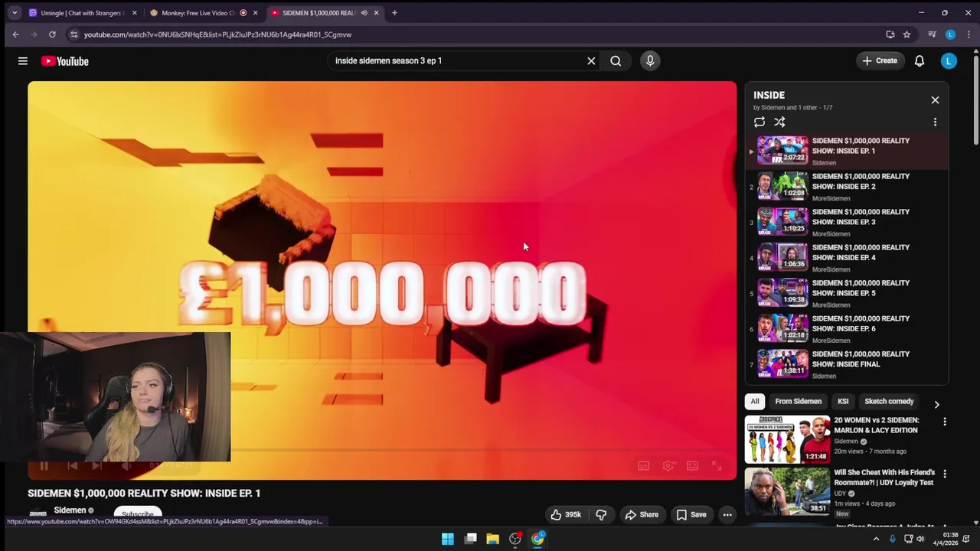Open media controls in Chrome toolbar
Viewport: 980px width, 551px height.
coord(932,34)
